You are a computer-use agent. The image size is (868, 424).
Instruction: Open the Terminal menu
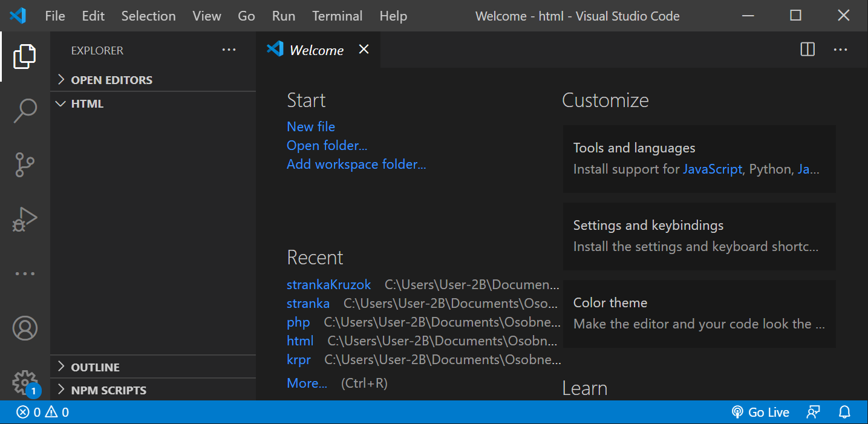pos(338,16)
